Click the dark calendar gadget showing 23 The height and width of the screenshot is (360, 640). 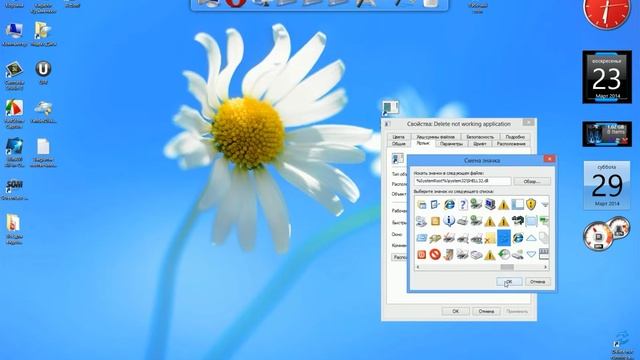pyautogui.click(x=607, y=77)
